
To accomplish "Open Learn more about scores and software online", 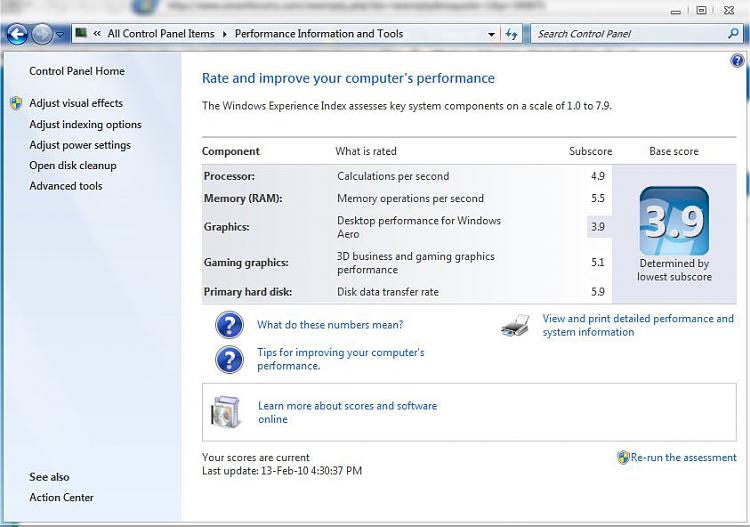I will pyautogui.click(x=347, y=412).
